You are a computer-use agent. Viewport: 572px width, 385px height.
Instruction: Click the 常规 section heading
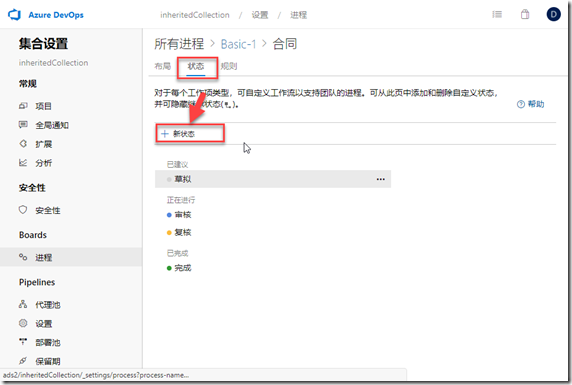click(x=28, y=84)
